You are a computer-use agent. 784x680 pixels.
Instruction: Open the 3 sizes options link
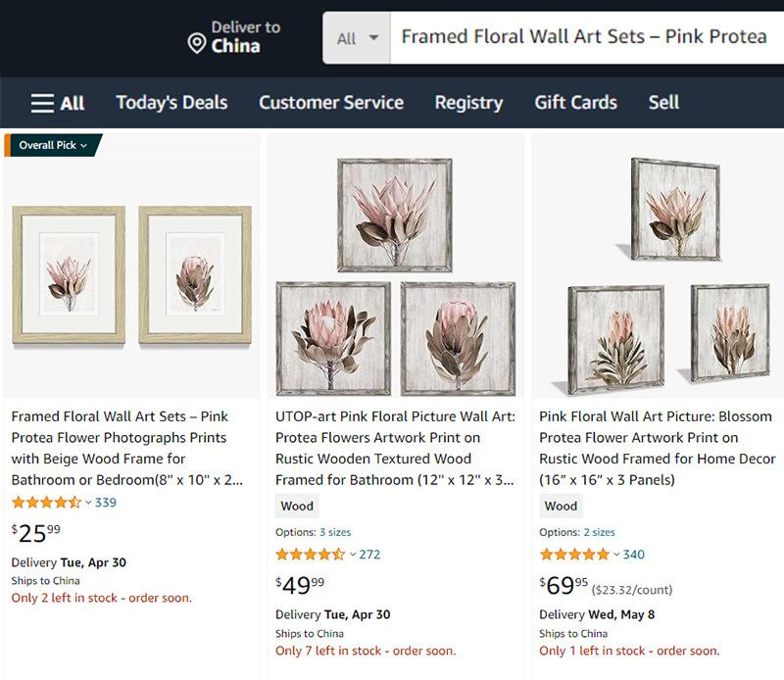(335, 532)
